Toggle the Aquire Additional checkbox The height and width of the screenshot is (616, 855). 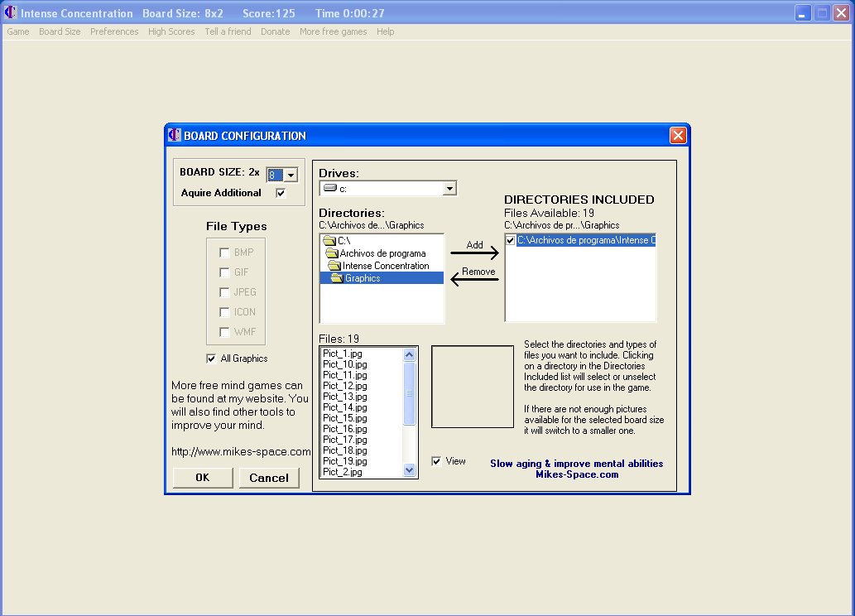281,193
